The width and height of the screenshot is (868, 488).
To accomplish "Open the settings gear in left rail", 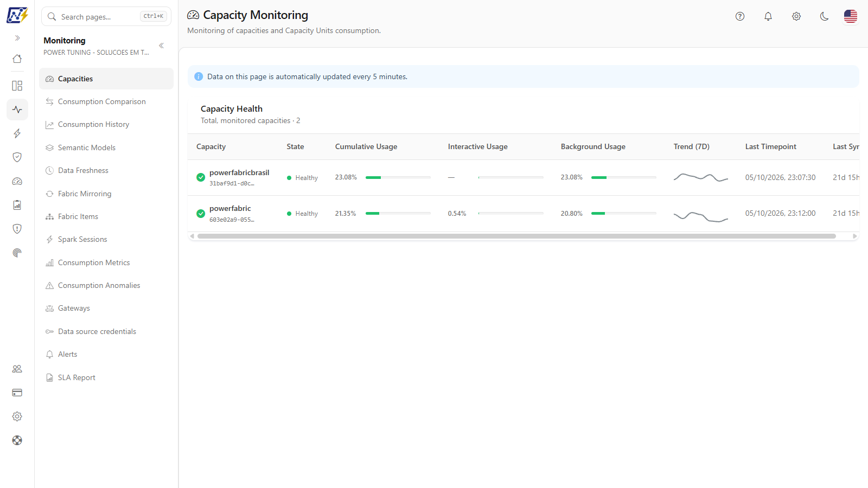I will coord(17,416).
